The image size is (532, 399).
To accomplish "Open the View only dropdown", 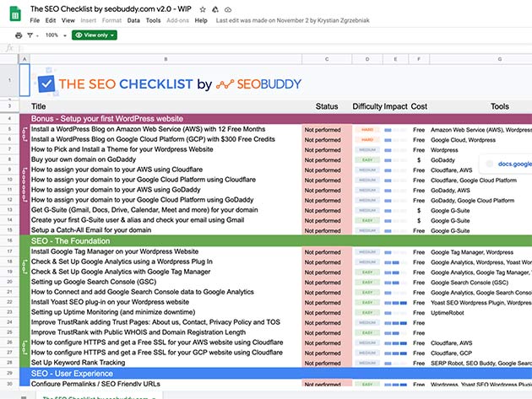I will [x=95, y=35].
